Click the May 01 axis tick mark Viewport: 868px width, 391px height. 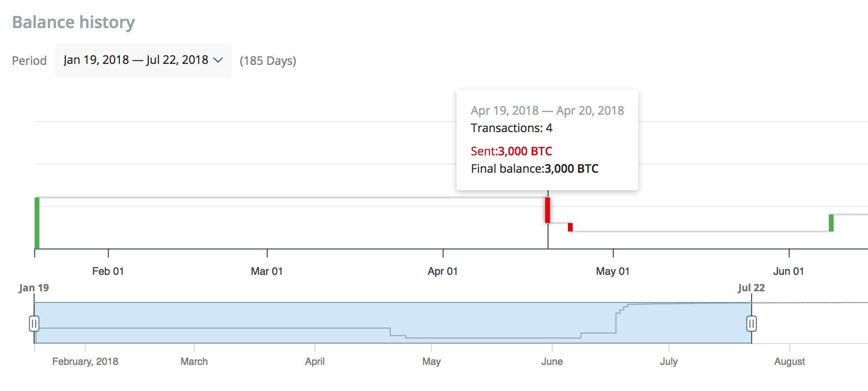613,252
